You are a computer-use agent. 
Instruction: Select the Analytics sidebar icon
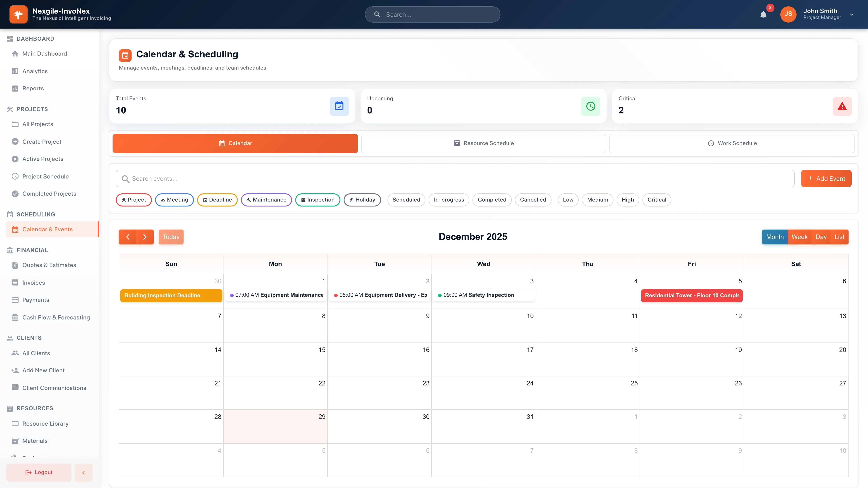[15, 71]
